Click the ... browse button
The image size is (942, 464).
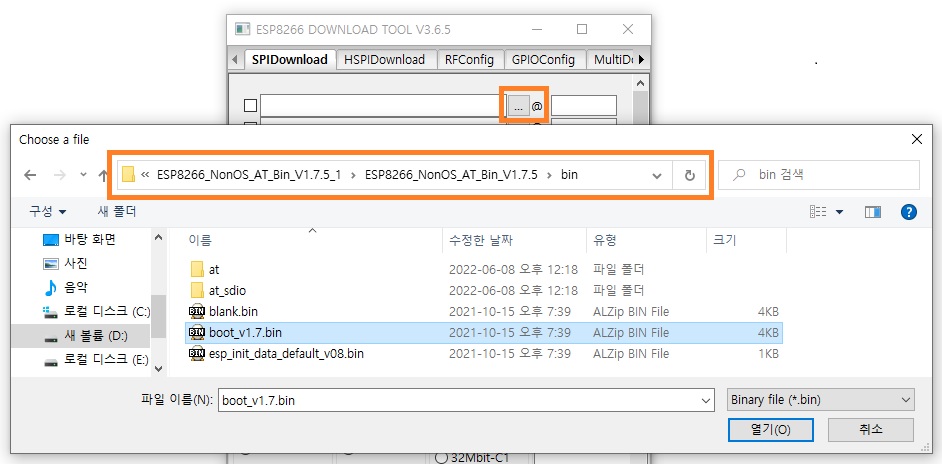[x=518, y=106]
